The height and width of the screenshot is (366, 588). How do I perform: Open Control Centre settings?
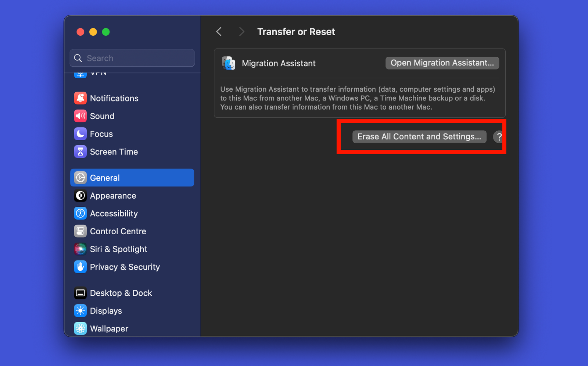[118, 231]
